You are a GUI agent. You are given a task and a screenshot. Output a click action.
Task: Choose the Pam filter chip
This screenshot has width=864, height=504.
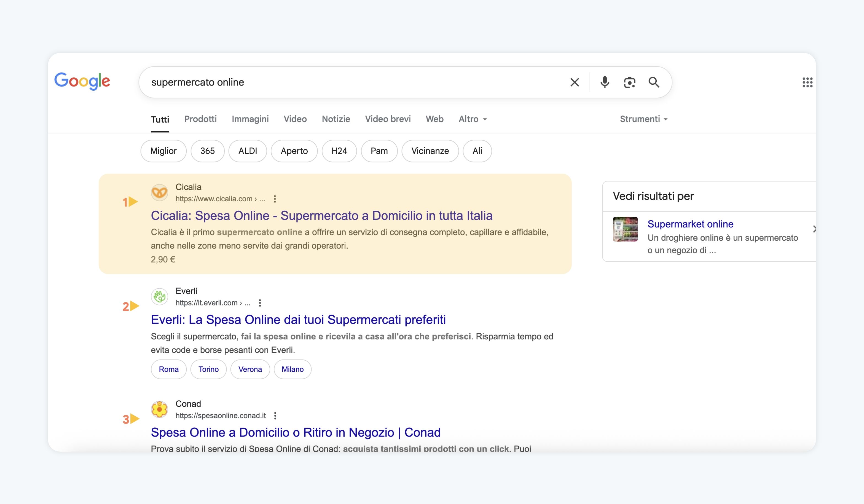[379, 151]
